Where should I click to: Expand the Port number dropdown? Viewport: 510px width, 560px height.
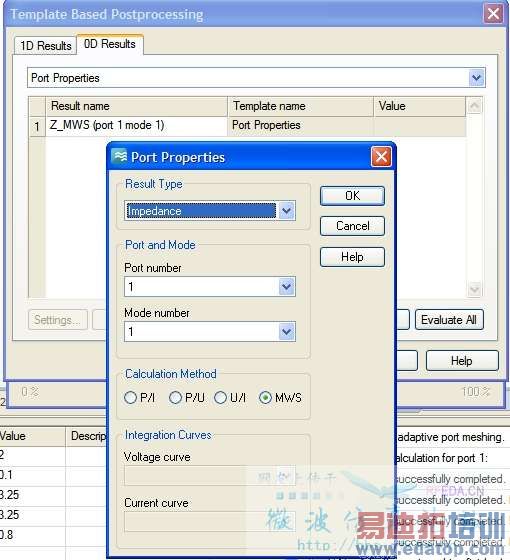point(286,286)
